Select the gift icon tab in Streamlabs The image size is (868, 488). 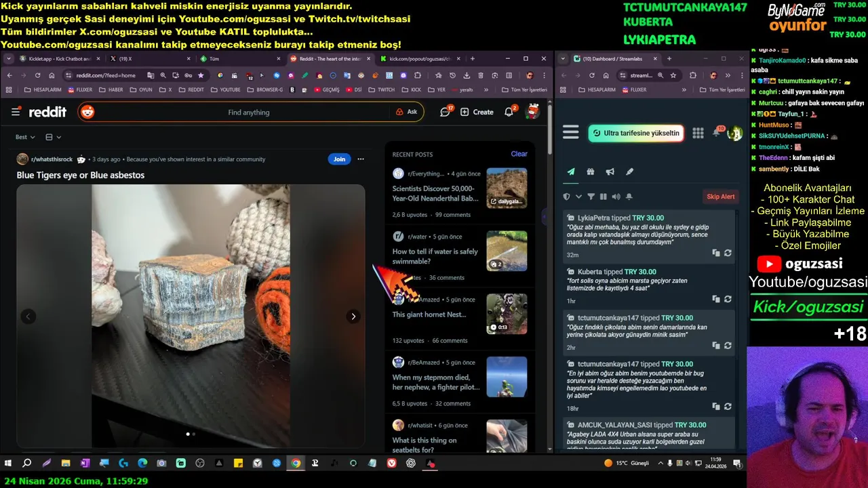(x=591, y=172)
